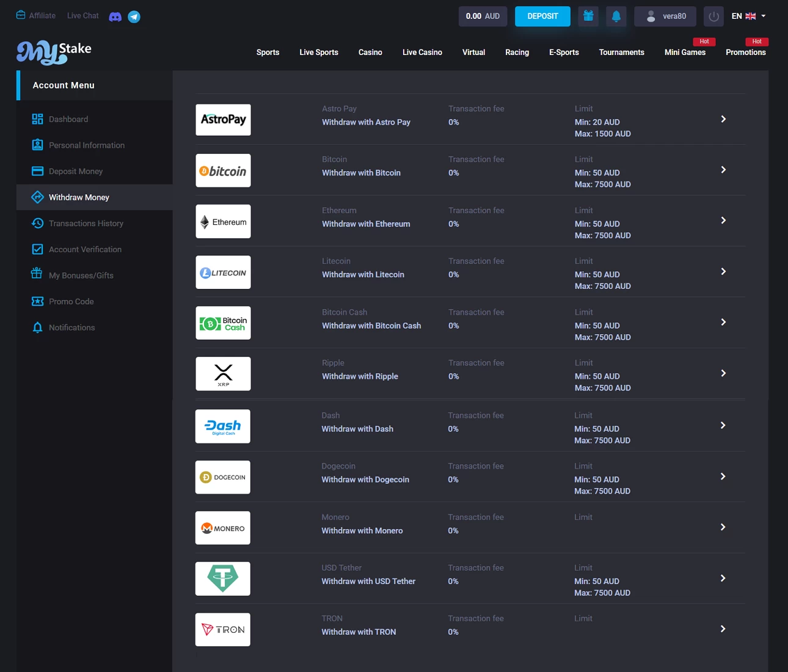Viewport: 788px width, 672px height.
Task: Expand the Astro Pay withdrawal row chevron
Action: pyautogui.click(x=723, y=119)
